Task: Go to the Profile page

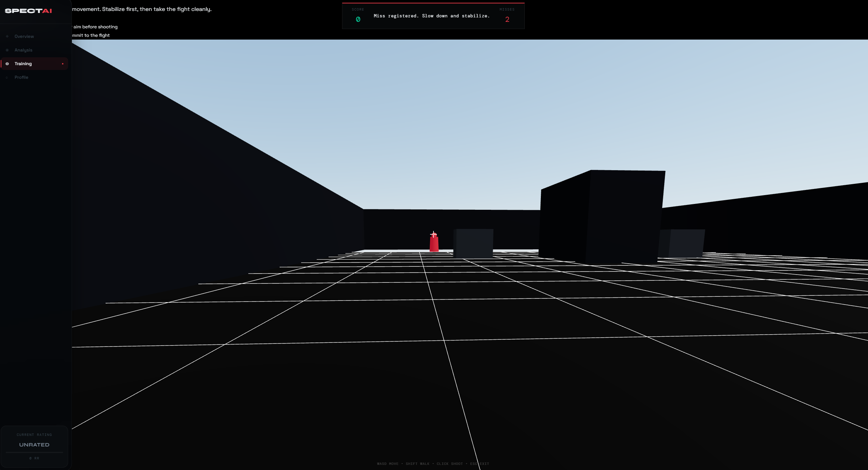Action: click(21, 77)
